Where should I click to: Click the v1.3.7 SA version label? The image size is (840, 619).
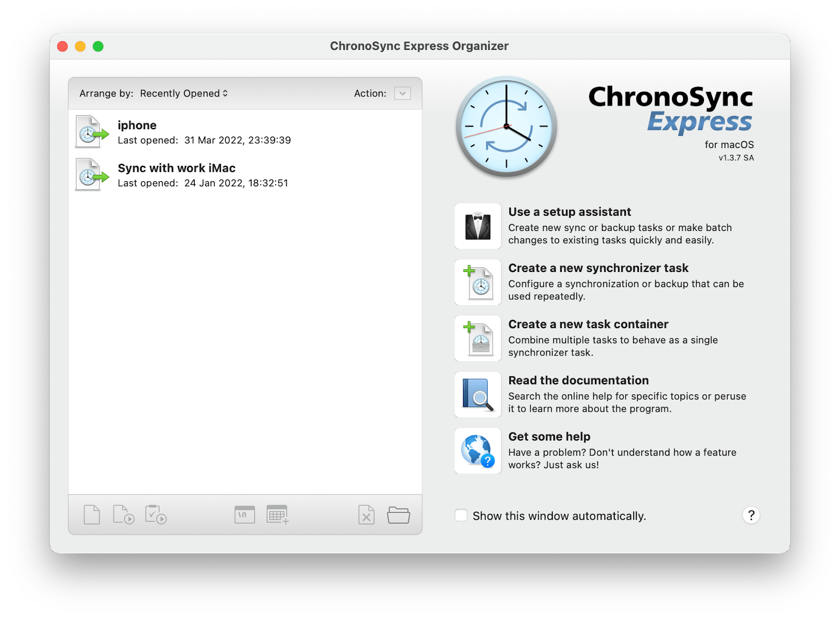(x=736, y=158)
